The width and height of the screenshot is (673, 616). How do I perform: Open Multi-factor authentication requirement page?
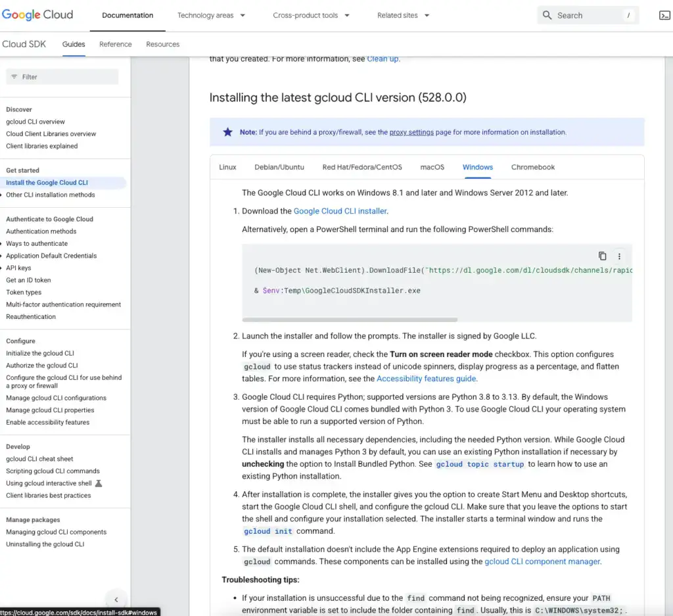point(63,304)
